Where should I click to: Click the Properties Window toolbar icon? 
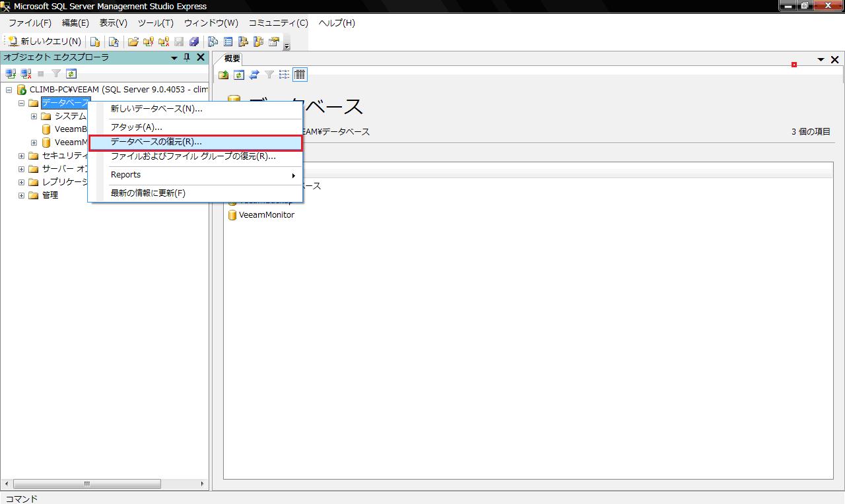coord(273,42)
